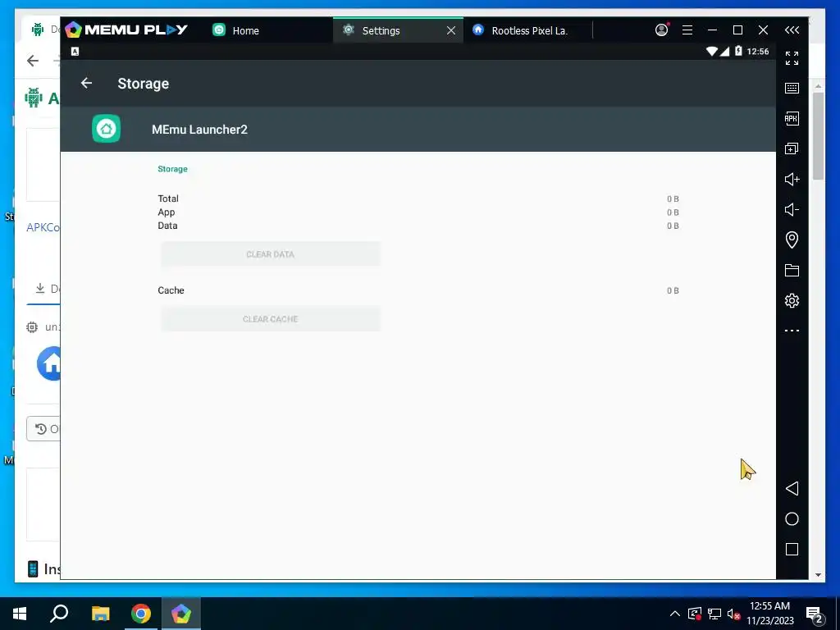Install an APK from the sidebar

point(792,118)
